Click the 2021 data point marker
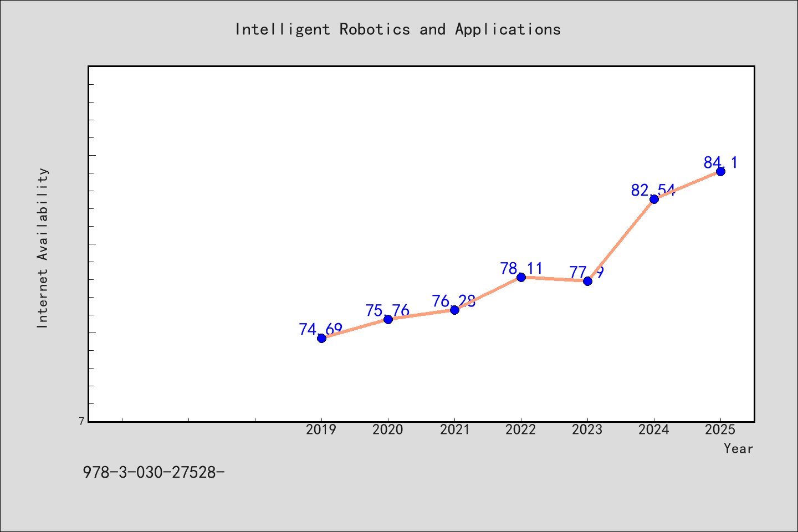Image resolution: width=798 pixels, height=532 pixels. 454,310
